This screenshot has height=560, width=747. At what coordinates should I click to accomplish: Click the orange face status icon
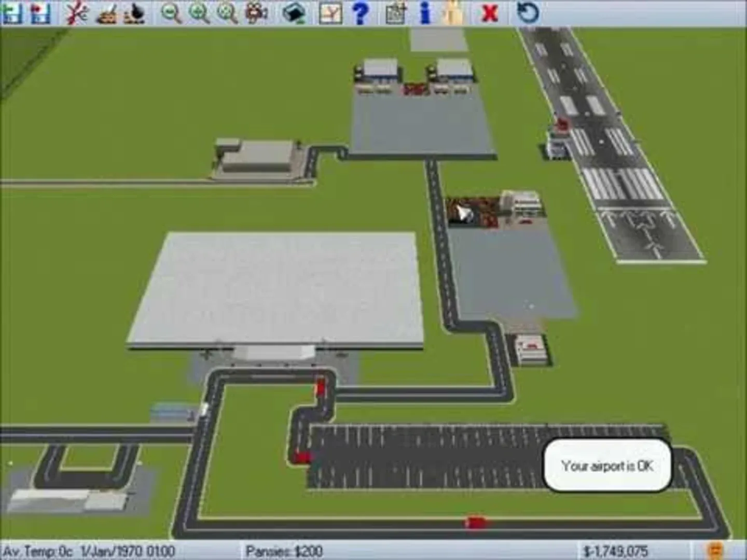[716, 550]
